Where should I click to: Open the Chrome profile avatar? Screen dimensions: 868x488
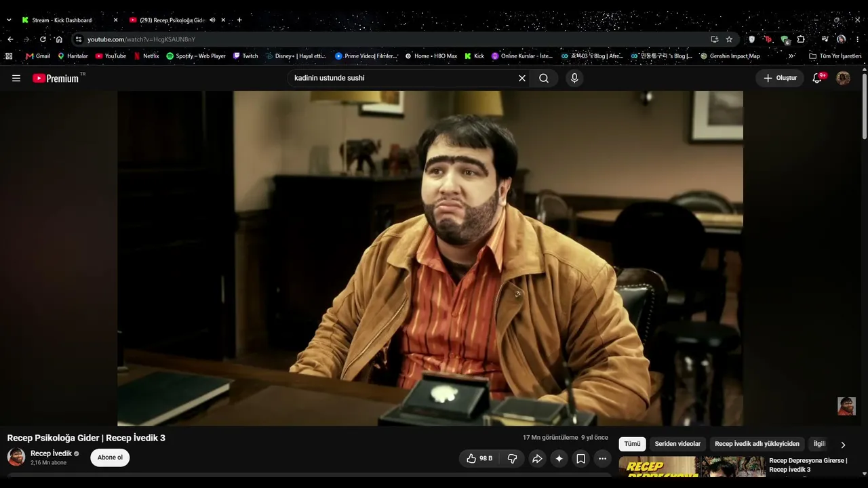coord(841,39)
